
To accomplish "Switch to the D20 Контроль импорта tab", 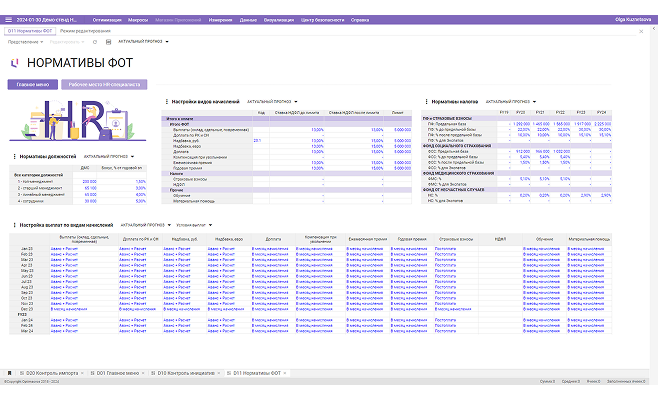I will click(x=52, y=373).
